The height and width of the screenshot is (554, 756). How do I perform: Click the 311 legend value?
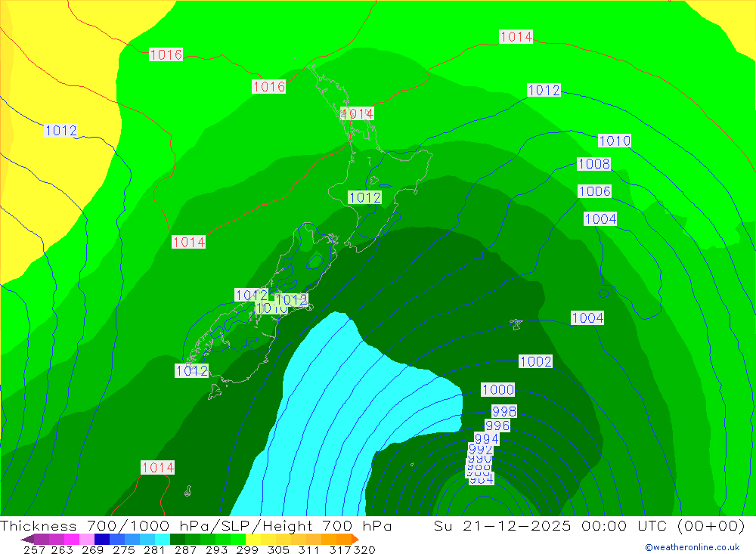[x=308, y=549]
